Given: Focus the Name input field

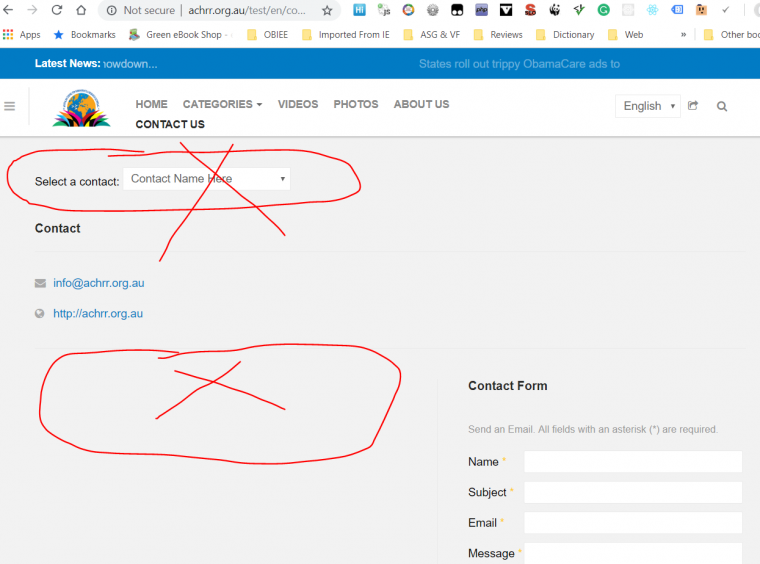Looking at the screenshot, I should pyautogui.click(x=633, y=462).
